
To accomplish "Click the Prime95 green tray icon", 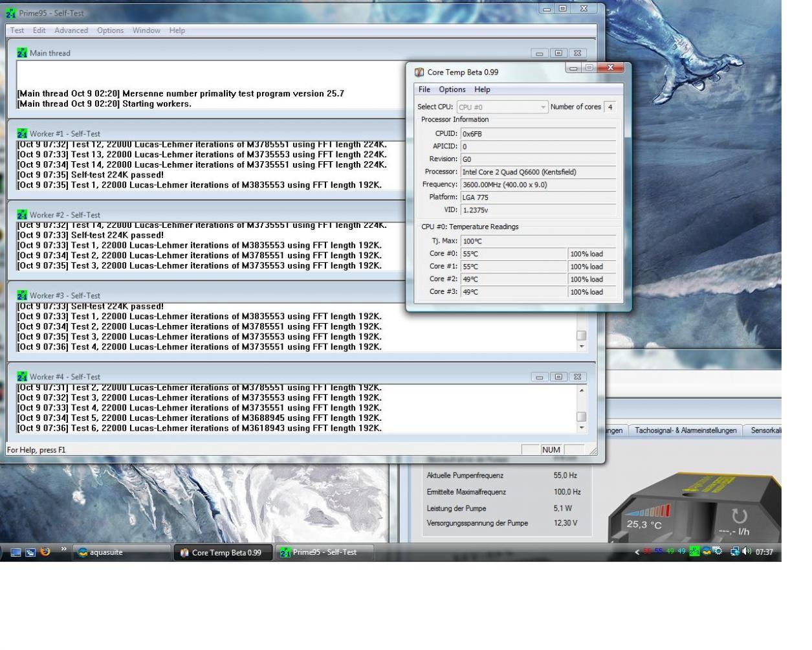I will (694, 552).
